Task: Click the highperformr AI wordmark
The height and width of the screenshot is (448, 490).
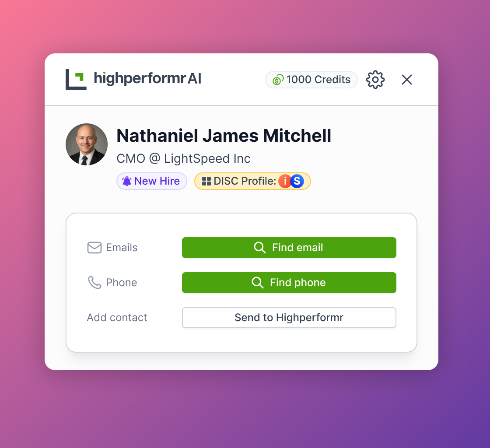Action: (147, 78)
